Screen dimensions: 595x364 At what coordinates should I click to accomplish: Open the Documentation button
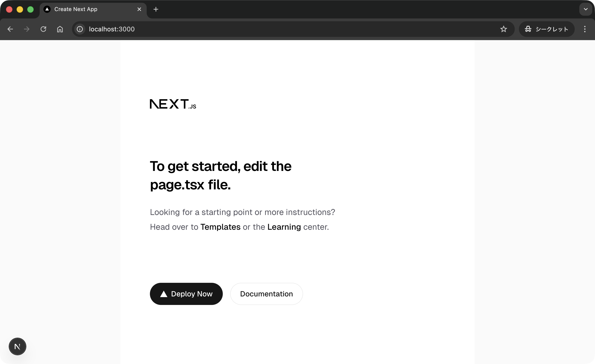266,294
